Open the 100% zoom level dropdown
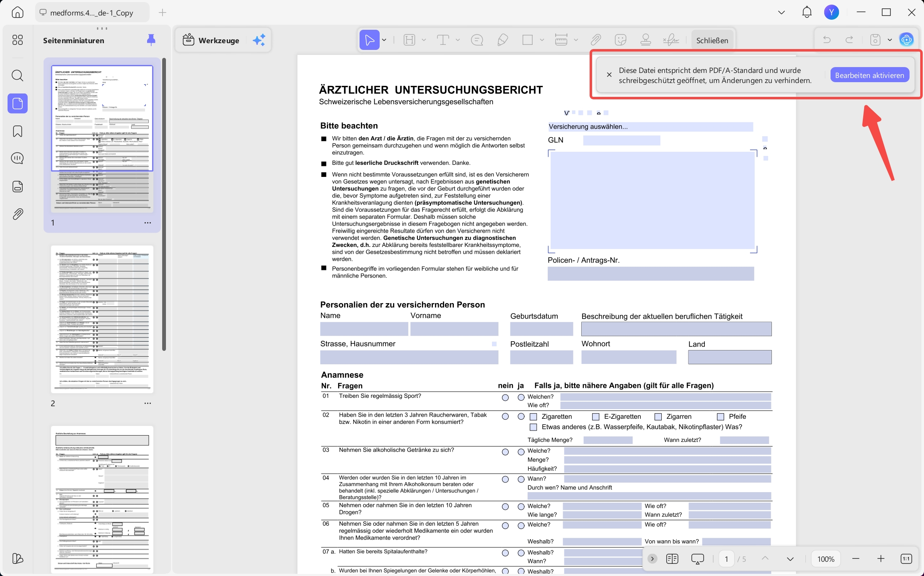 pyautogui.click(x=826, y=559)
